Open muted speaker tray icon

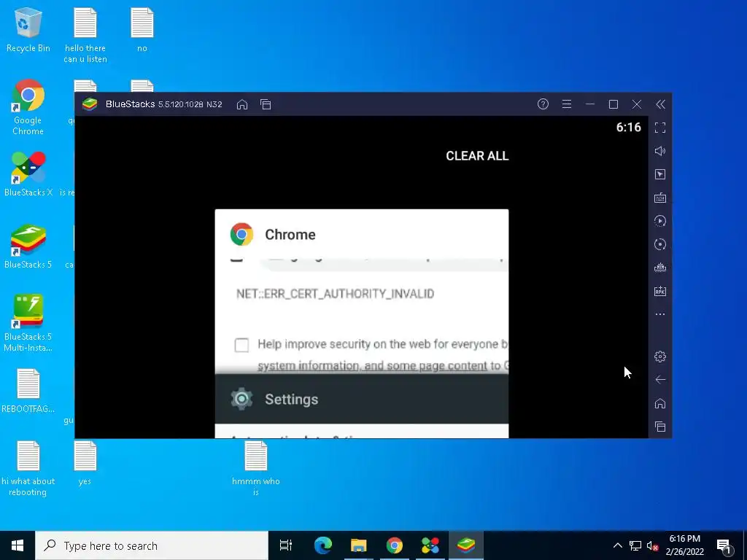(x=653, y=545)
